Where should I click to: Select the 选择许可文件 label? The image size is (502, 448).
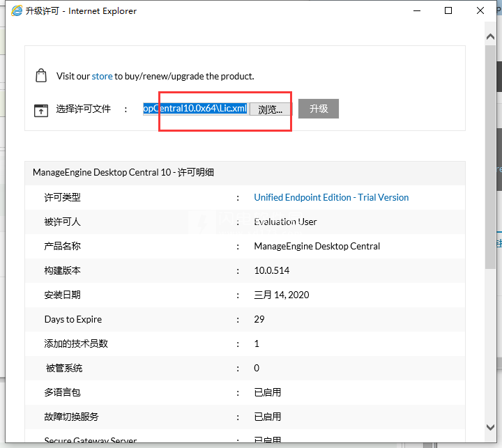tap(83, 109)
